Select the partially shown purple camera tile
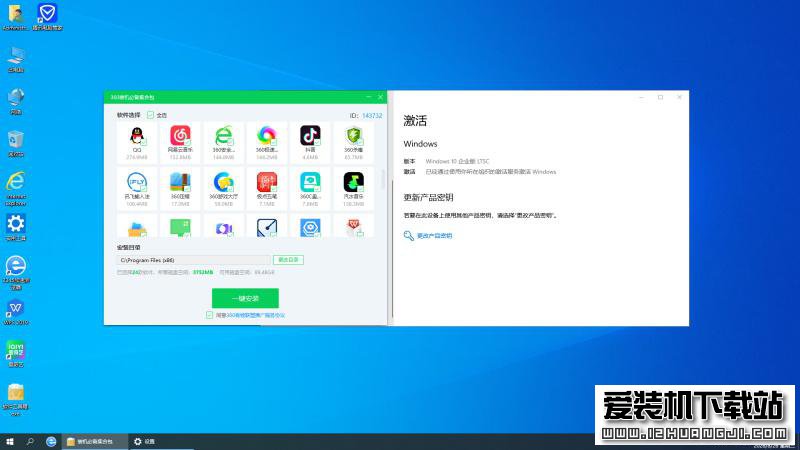The width and height of the screenshot is (800, 450). point(223,226)
